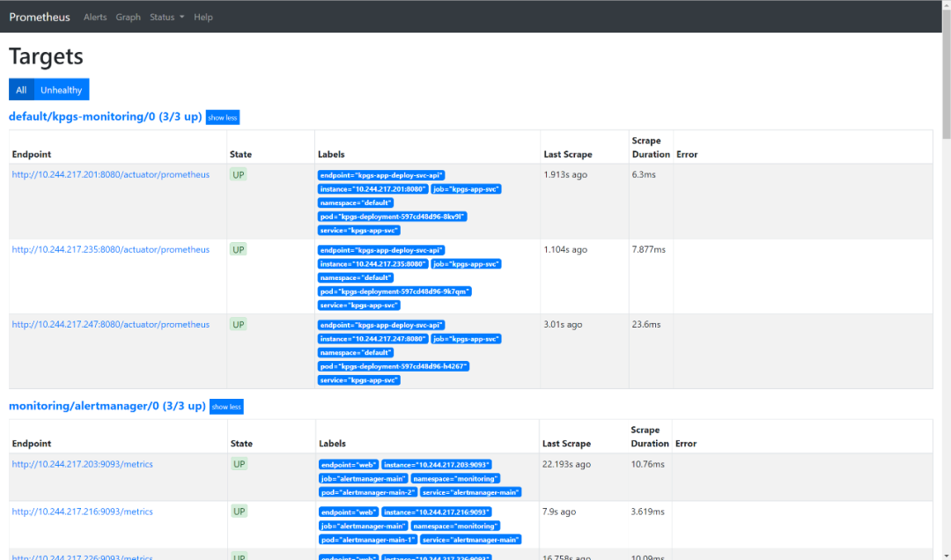Click scrape duration 7.877ms
This screenshot has height=560, width=951.
click(x=648, y=249)
